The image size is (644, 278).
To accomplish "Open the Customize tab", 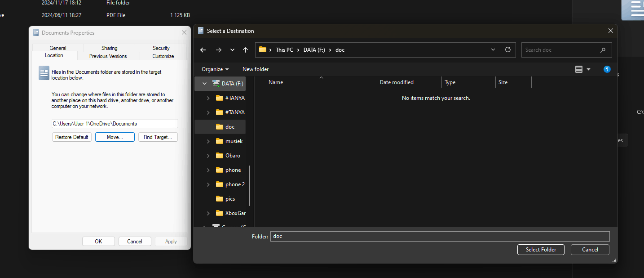I will coord(163,56).
